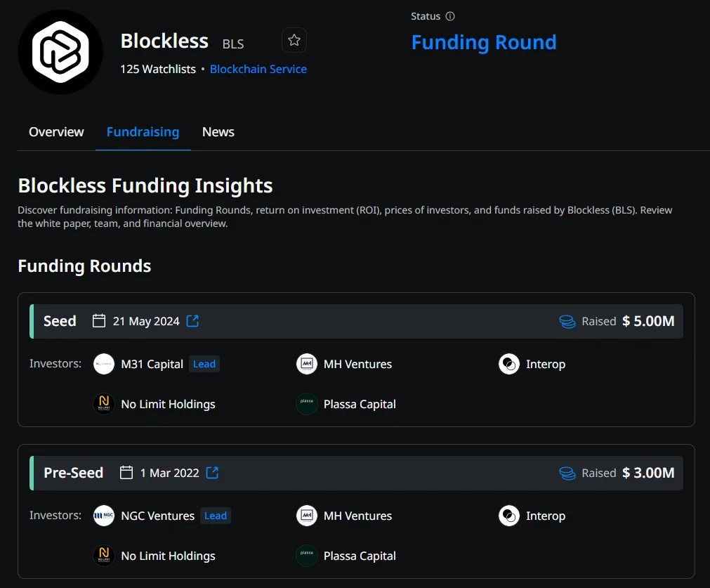Open Interop investor in Seed round
The image size is (710, 588).
coord(546,364)
